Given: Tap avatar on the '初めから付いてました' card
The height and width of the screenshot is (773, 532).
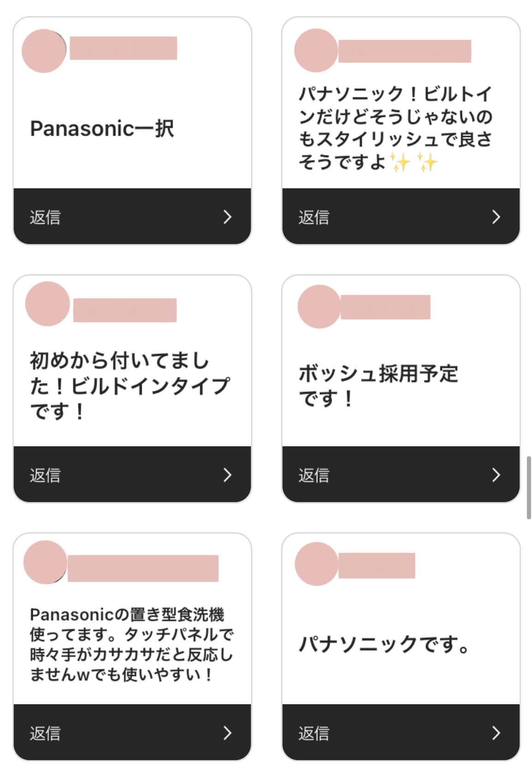Looking at the screenshot, I should pos(48,304).
